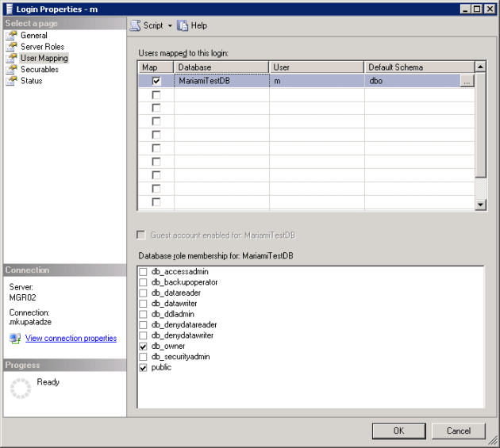Viewport: 500px width, 448px height.
Task: Enable the db_backupoperator role checkbox
Action: click(x=143, y=282)
